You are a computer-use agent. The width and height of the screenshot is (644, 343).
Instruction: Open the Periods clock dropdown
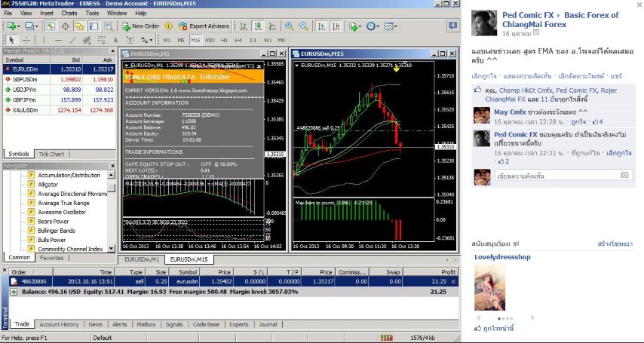coord(373,26)
